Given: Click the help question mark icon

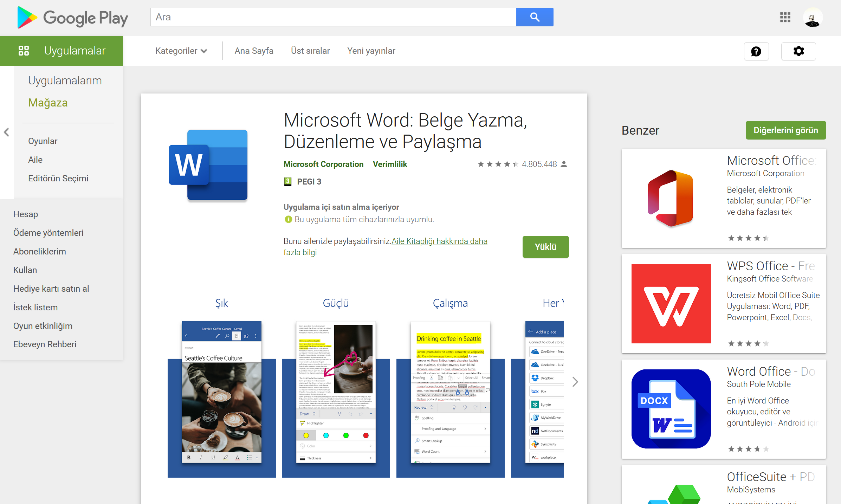Looking at the screenshot, I should coord(756,50).
